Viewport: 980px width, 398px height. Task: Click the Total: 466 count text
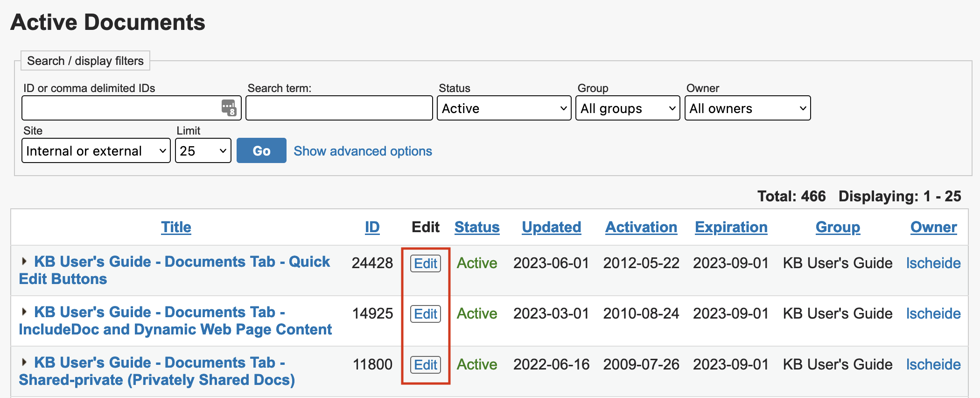791,196
